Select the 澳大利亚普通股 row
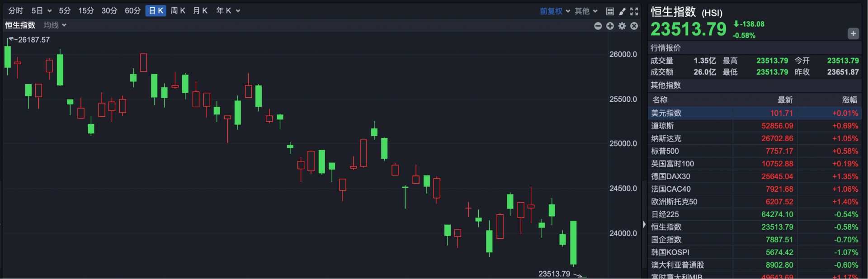 (x=755, y=265)
